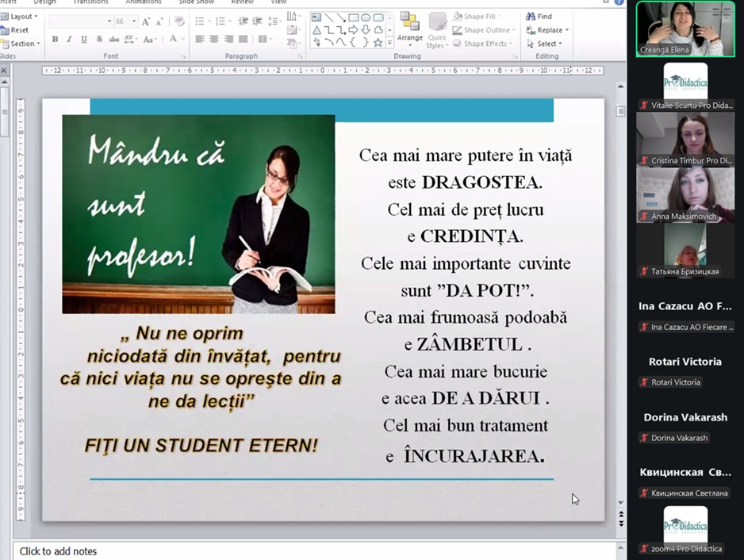
Task: Center-align the paragraph text
Action: point(214,39)
